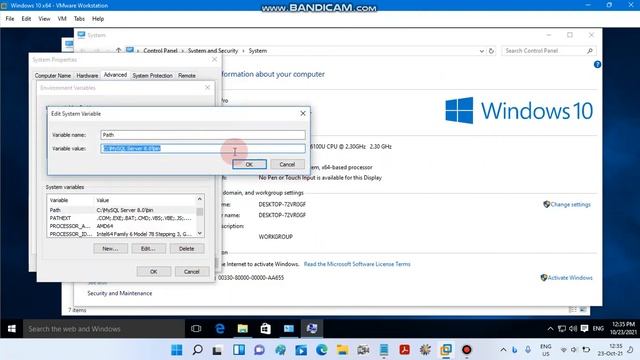
Task: Click the host taskbar search magnifier
Action: (198, 350)
